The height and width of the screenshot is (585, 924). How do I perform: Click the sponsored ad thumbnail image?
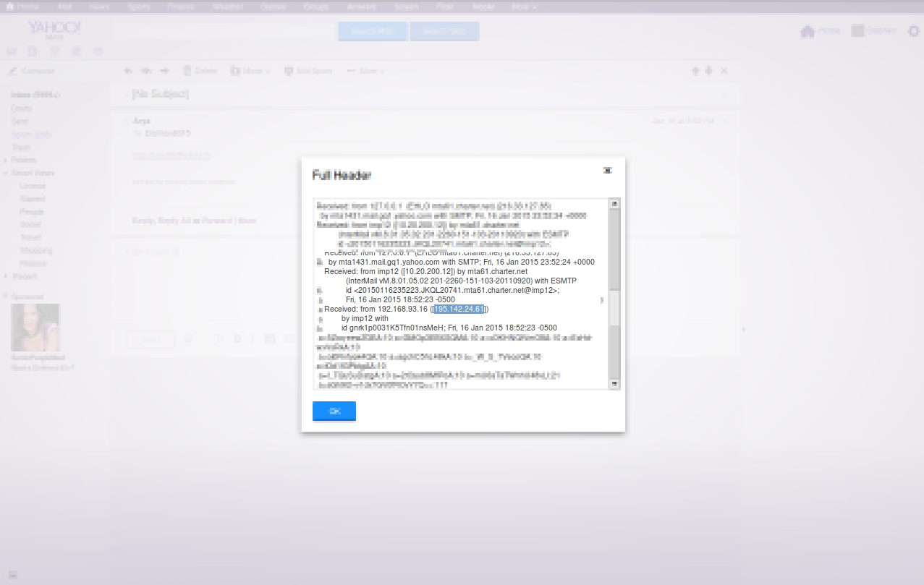pyautogui.click(x=35, y=328)
